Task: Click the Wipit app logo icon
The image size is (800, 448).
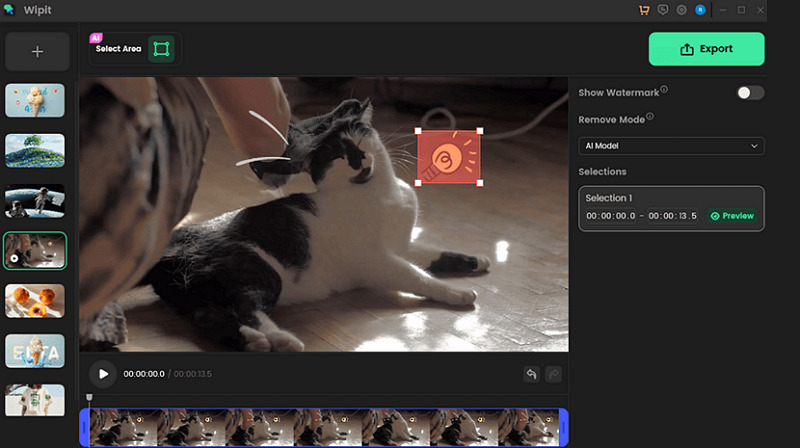Action: click(x=9, y=10)
